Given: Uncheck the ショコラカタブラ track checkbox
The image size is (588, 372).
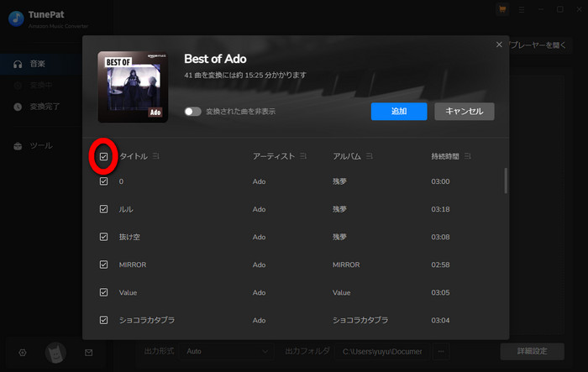Looking at the screenshot, I should pyautogui.click(x=103, y=320).
